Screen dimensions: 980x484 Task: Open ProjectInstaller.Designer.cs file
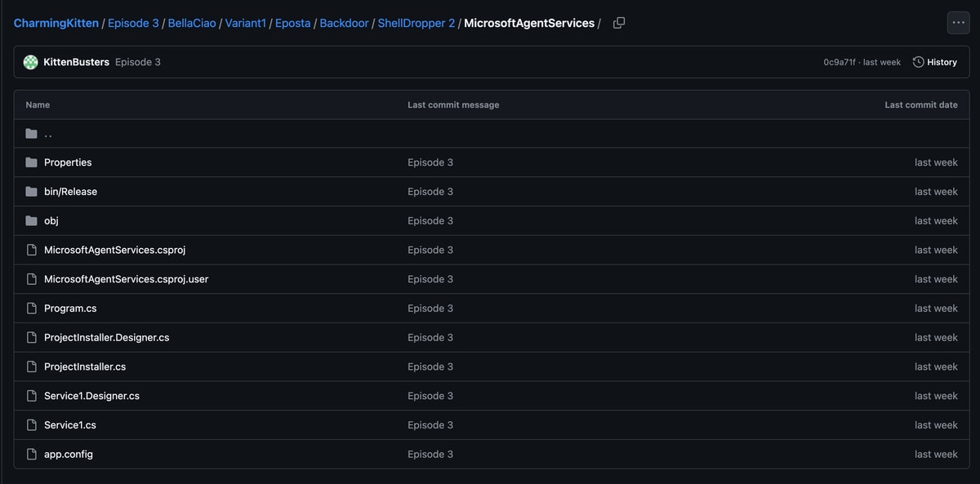(106, 338)
